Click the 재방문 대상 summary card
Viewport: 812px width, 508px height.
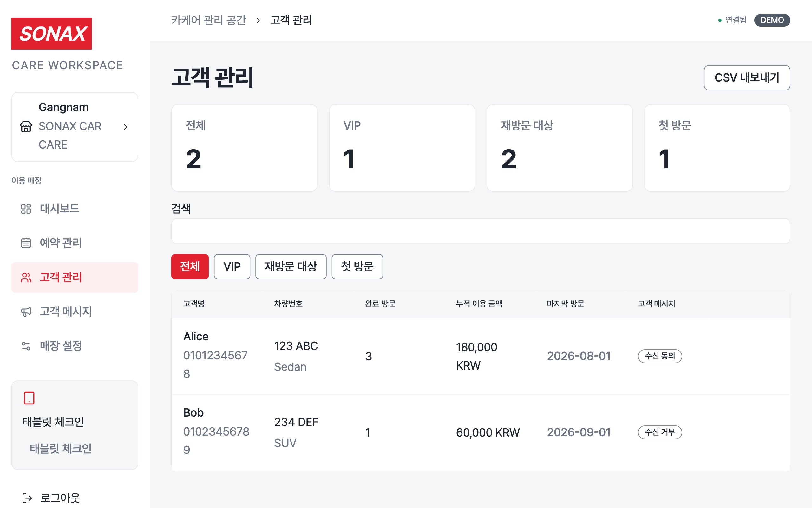[x=560, y=148]
